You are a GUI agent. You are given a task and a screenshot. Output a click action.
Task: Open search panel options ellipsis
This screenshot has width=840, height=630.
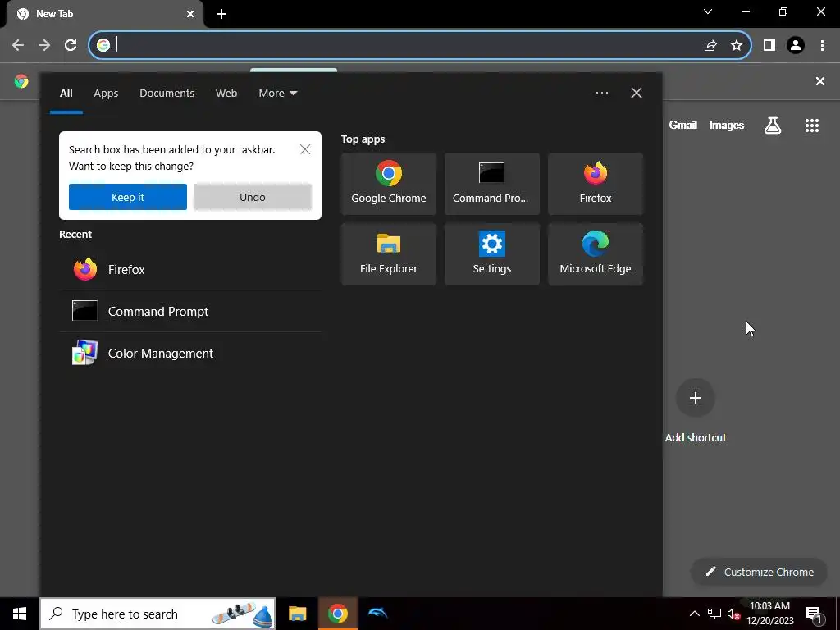(601, 93)
